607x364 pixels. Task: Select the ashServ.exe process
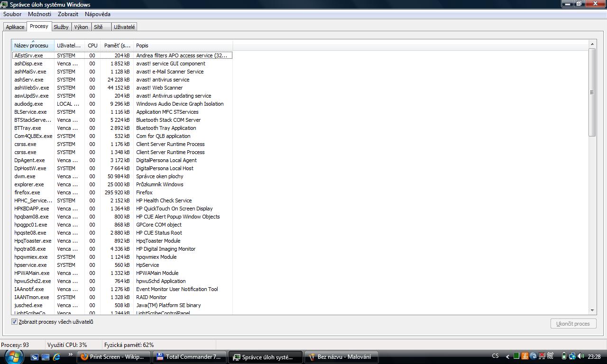[x=122, y=80]
